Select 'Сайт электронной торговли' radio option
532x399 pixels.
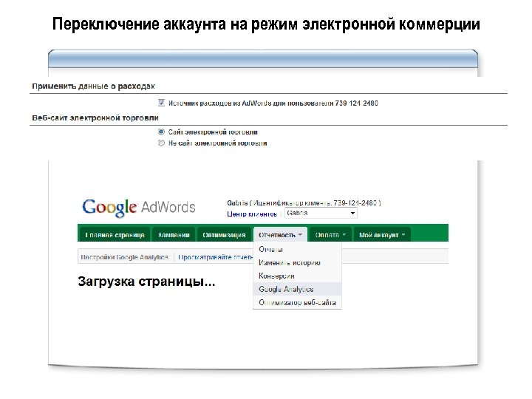(x=161, y=132)
